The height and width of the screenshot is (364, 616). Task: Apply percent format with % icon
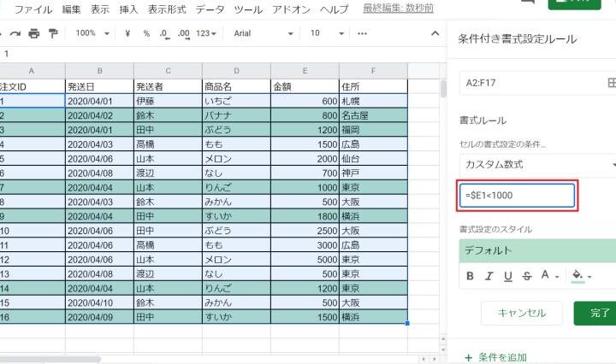coord(145,33)
